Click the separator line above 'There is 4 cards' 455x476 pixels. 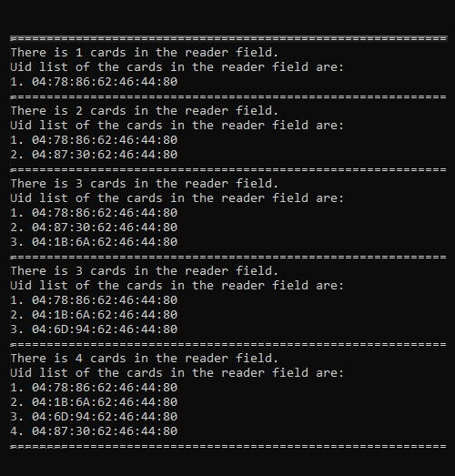228,344
